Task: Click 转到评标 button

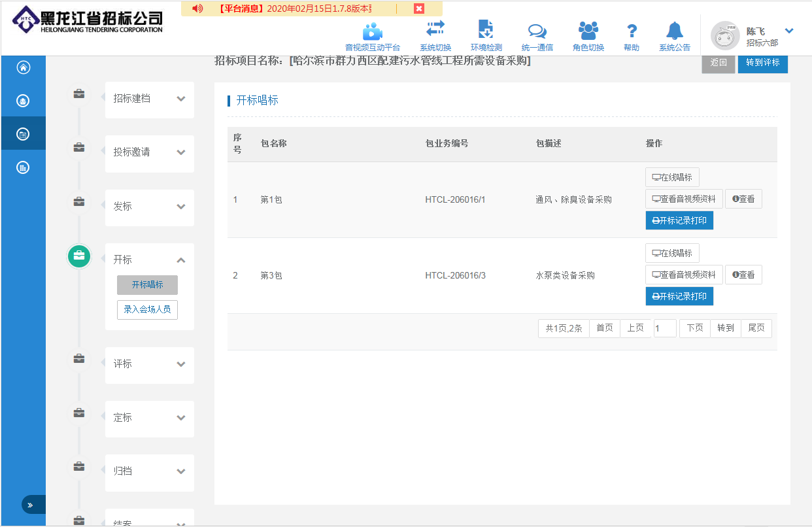Action: coord(762,63)
